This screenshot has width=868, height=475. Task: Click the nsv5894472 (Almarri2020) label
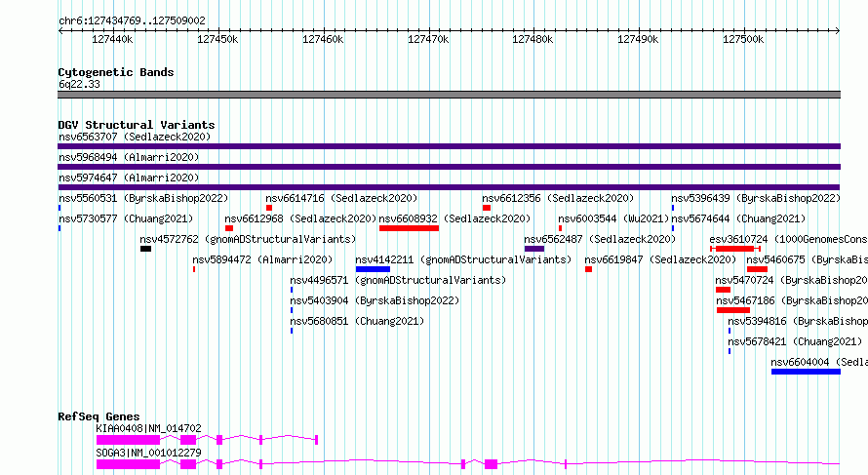pos(262,259)
